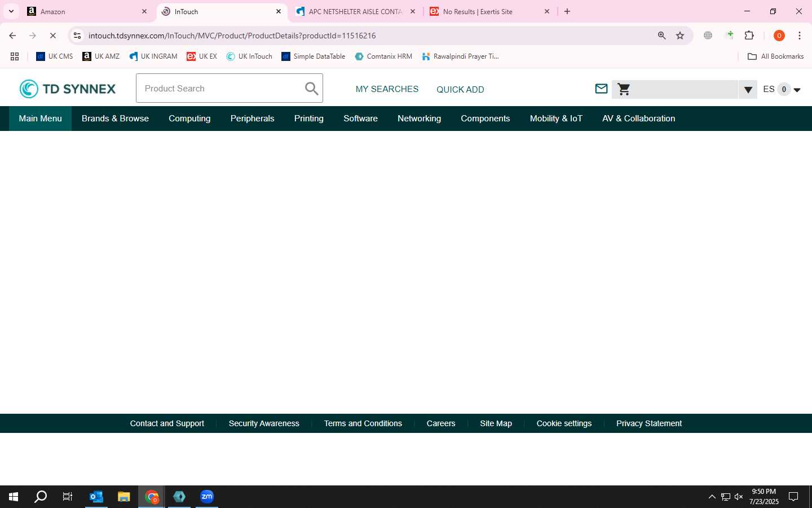Click the TD SYNNEX logo

(x=68, y=89)
